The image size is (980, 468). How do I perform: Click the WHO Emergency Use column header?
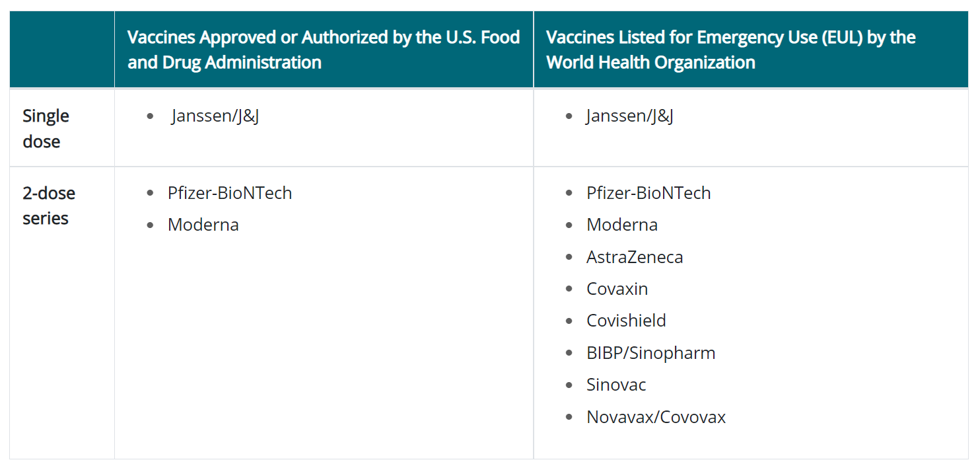[x=751, y=50]
